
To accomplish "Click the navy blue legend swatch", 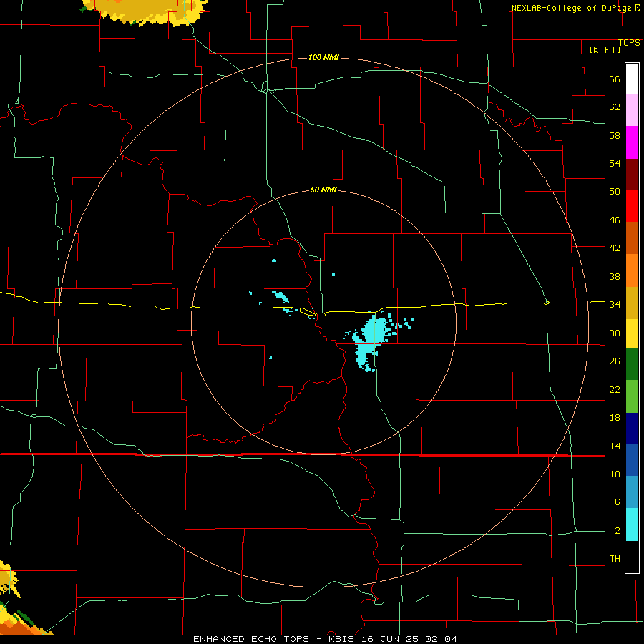I will (x=632, y=429).
